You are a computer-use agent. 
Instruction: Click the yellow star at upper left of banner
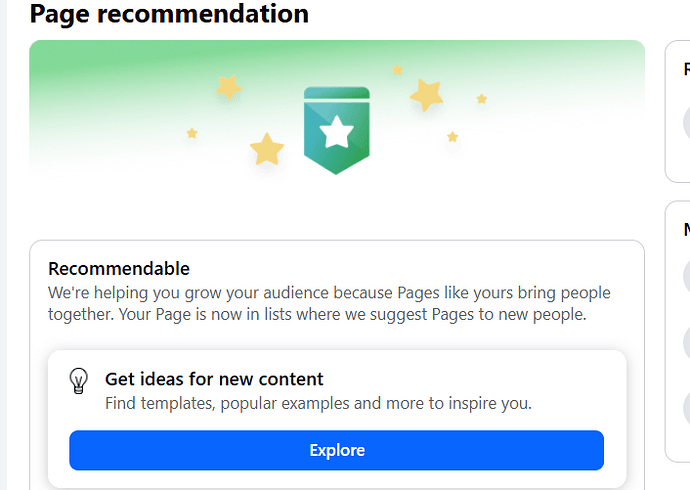(229, 87)
